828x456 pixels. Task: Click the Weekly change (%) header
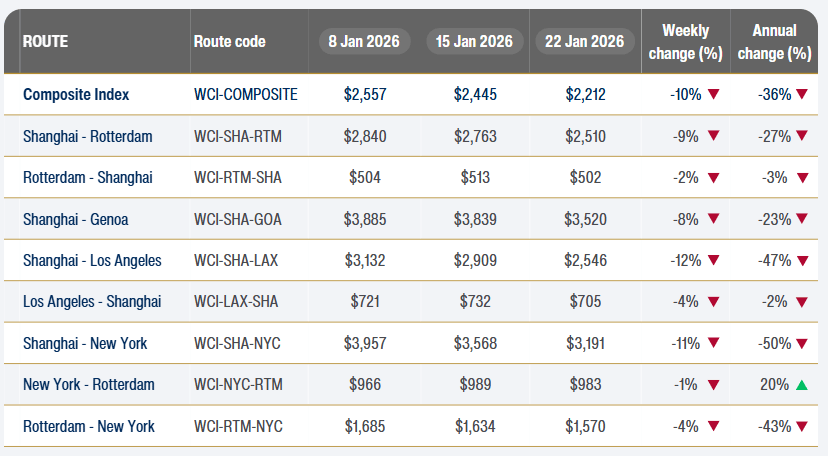[685, 42]
